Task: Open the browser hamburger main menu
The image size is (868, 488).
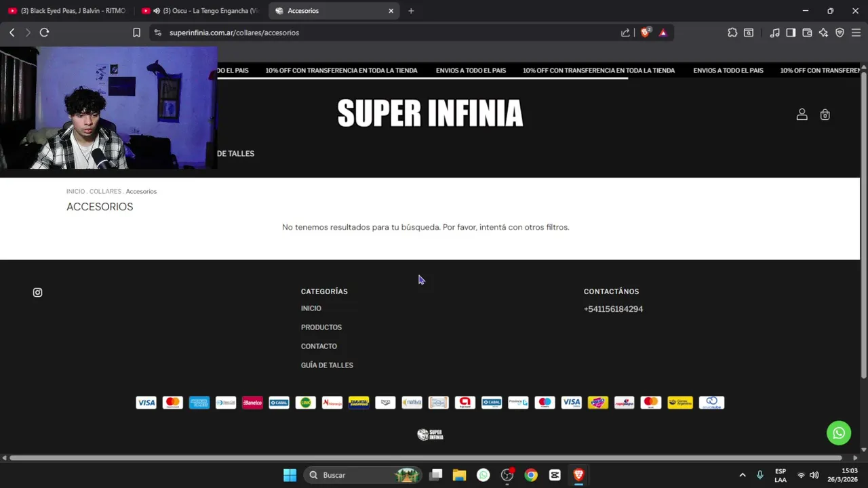Action: tap(856, 33)
